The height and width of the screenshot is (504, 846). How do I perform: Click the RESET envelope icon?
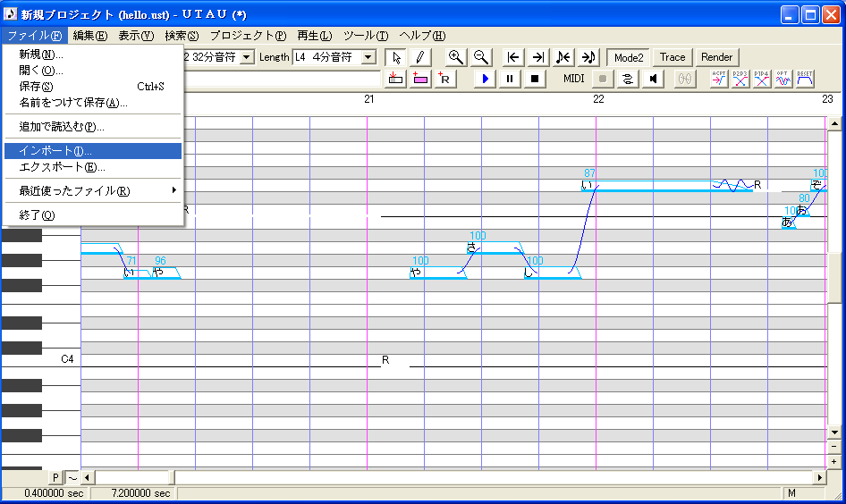805,79
